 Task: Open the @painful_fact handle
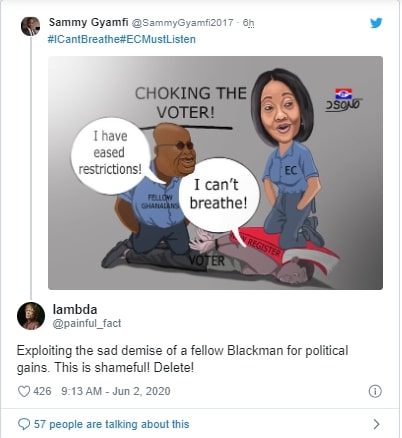coord(87,323)
